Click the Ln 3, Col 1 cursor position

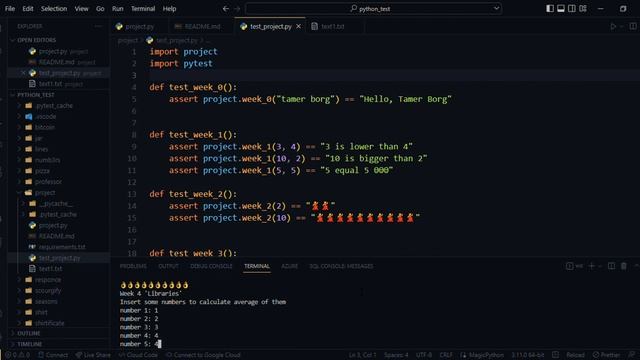click(362, 355)
